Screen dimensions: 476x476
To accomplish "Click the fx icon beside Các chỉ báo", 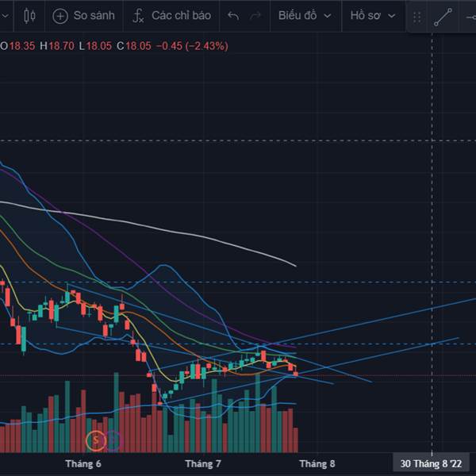I will click(x=138, y=16).
